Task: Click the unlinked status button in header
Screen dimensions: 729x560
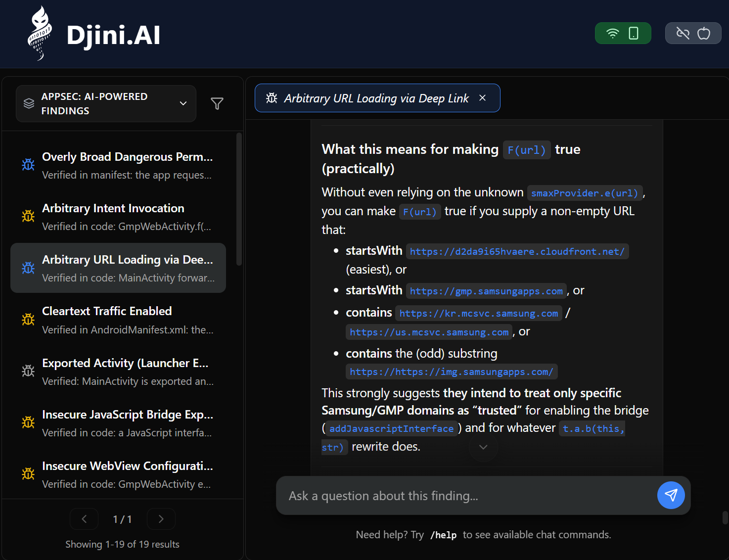Action: (693, 33)
